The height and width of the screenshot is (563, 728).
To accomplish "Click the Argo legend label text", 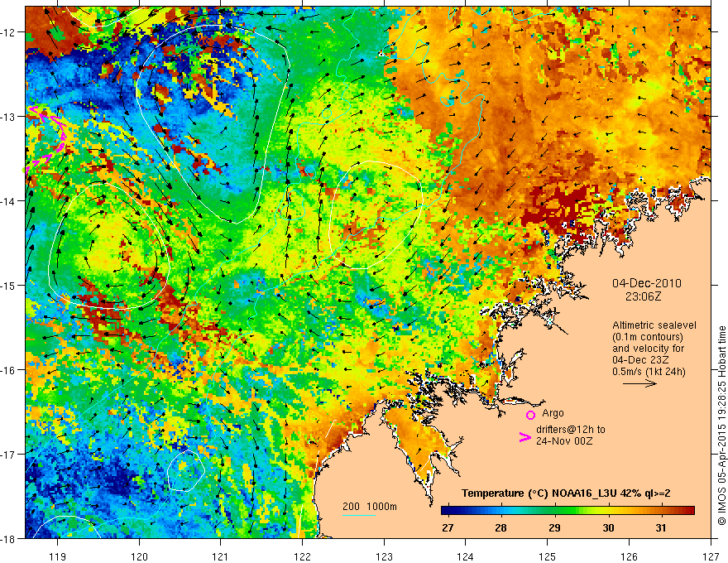I will (553, 413).
